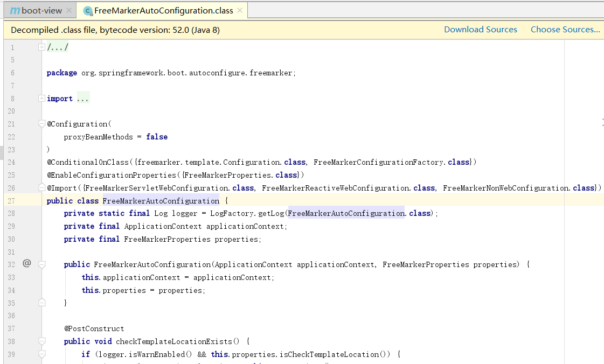
Task: Switch to the boot-view tab
Action: pyautogui.click(x=41, y=11)
